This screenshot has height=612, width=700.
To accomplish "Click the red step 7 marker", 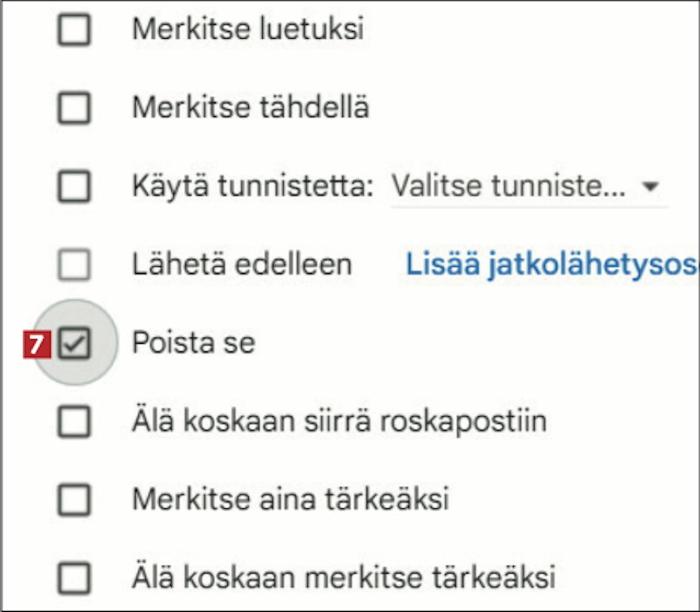I will (x=36, y=345).
